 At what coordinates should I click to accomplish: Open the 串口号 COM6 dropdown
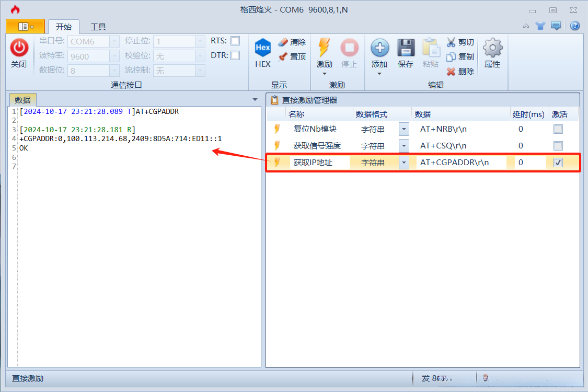point(114,41)
